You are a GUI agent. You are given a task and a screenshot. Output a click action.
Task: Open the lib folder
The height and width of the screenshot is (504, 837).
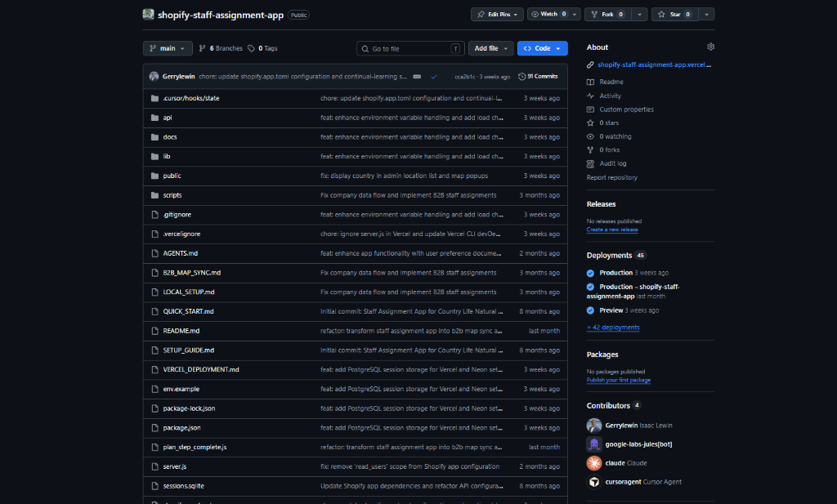click(167, 156)
